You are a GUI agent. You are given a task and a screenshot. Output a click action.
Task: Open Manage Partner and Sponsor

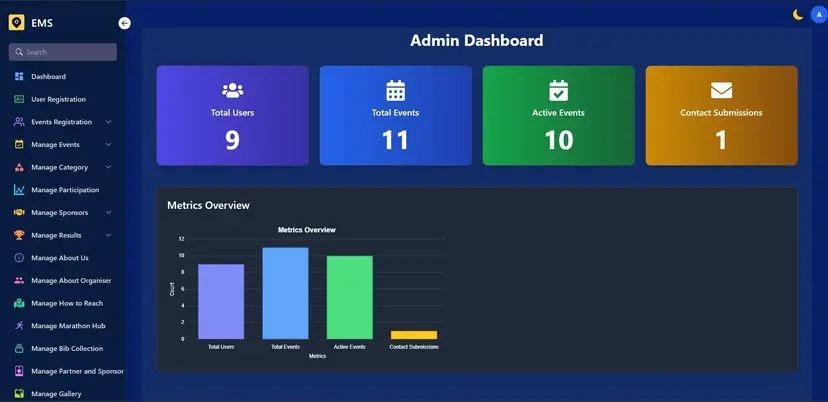78,371
